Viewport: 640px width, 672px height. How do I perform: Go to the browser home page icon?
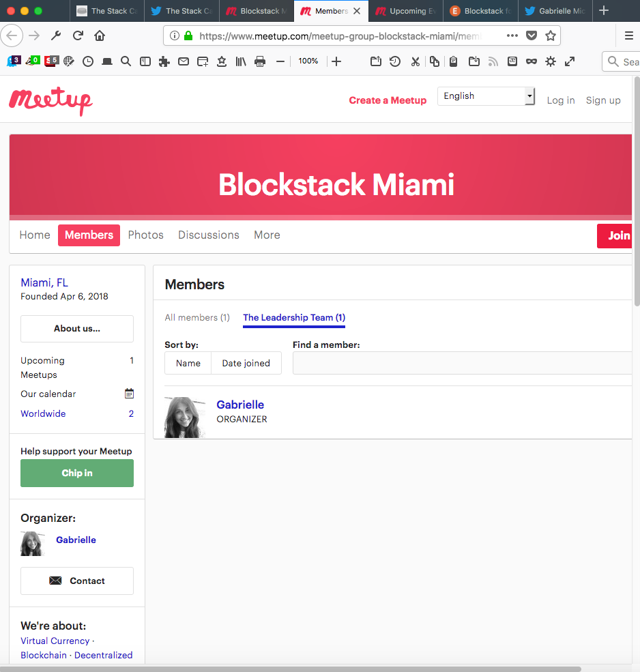pos(100,35)
